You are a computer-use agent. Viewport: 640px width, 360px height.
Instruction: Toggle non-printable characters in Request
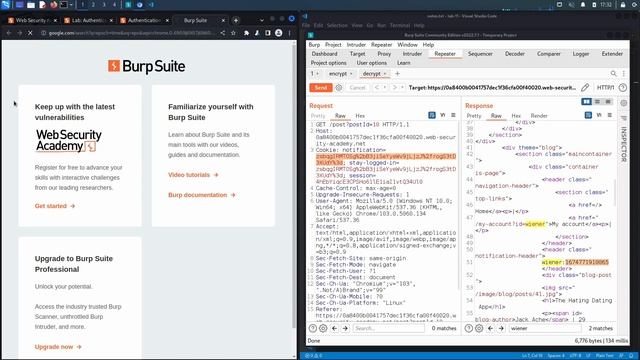coord(443,116)
